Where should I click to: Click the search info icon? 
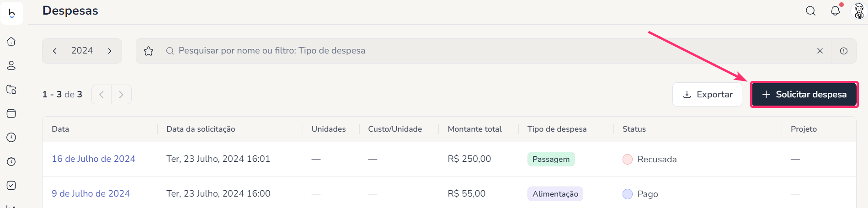(844, 51)
